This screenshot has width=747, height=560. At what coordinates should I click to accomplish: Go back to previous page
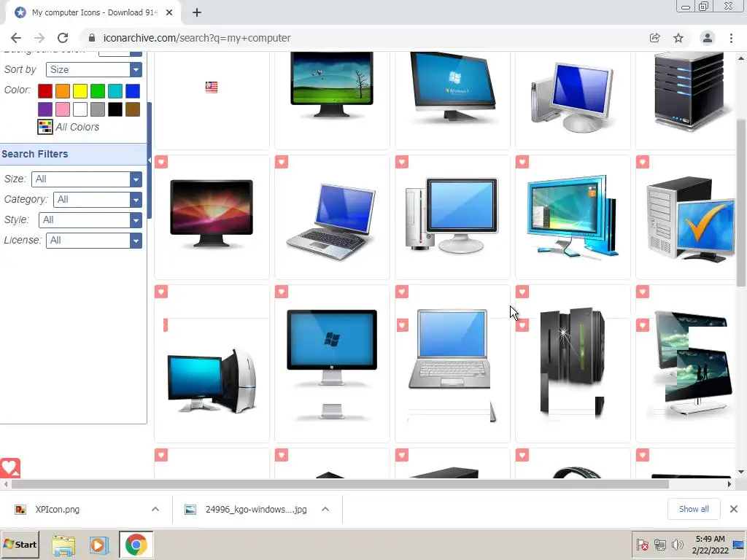[x=16, y=38]
